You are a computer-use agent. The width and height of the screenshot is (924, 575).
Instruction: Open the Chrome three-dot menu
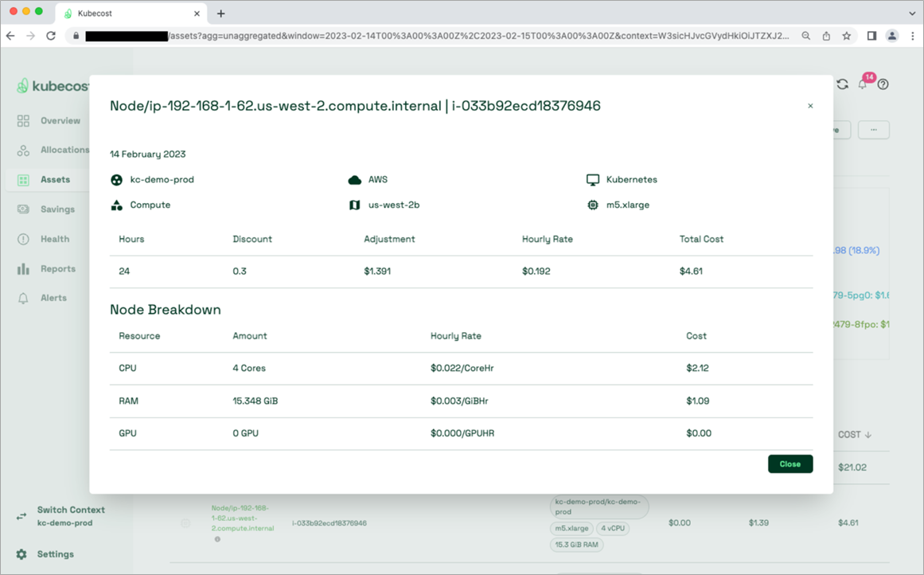(913, 36)
